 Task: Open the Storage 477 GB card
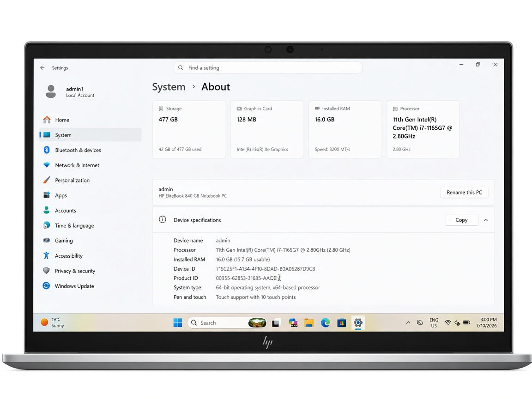(x=189, y=129)
